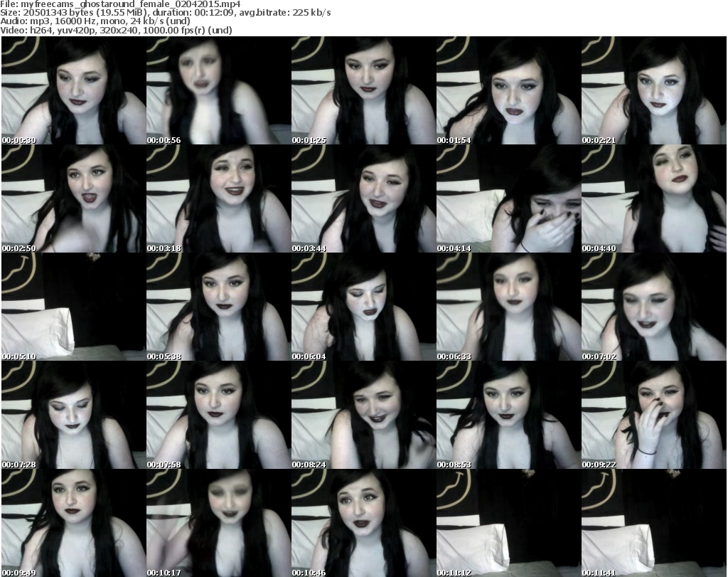Select the frame at 00:00:56
This screenshot has width=728, height=577.
click(218, 90)
